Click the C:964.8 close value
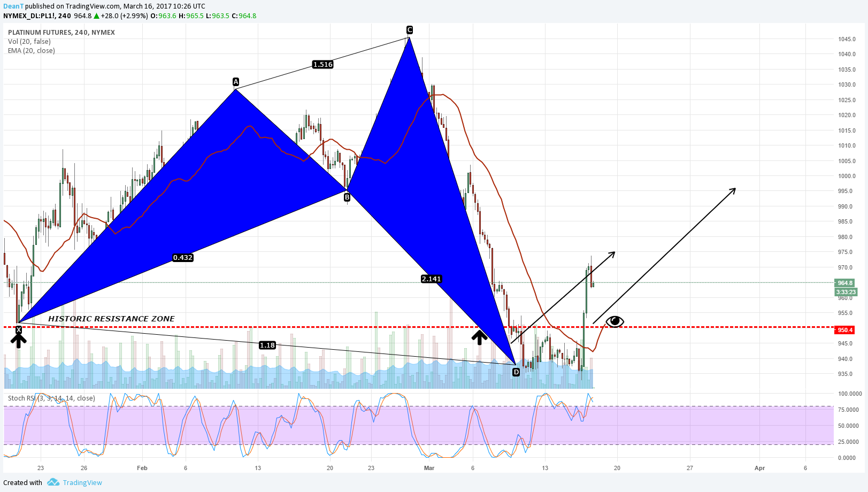 [244, 16]
